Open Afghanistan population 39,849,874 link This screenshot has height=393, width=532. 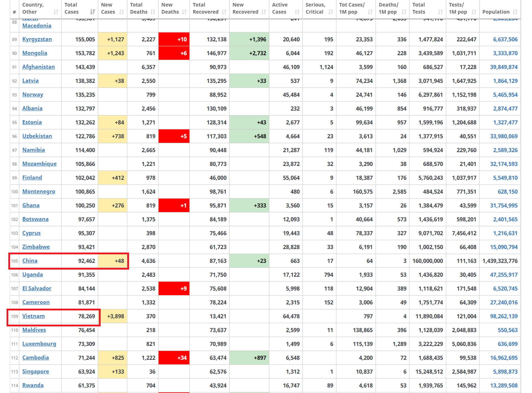(x=504, y=67)
